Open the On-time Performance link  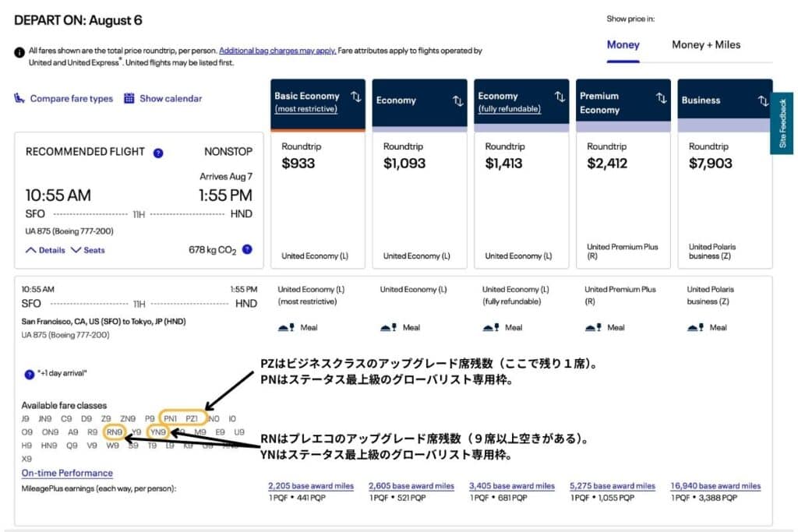pyautogui.click(x=67, y=473)
